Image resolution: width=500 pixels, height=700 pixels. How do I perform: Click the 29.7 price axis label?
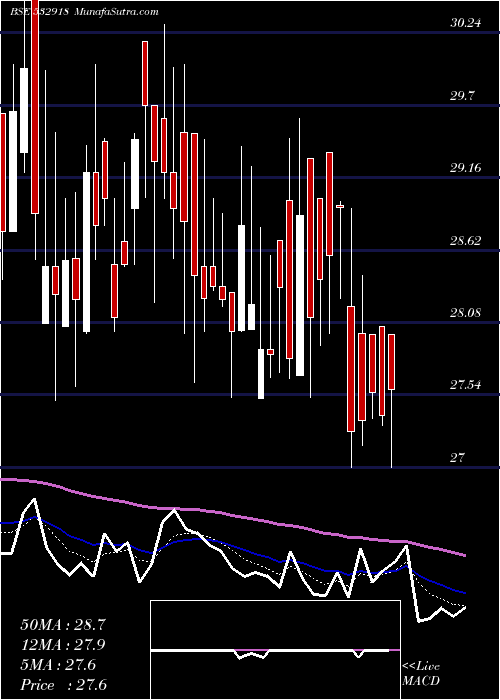(462, 96)
